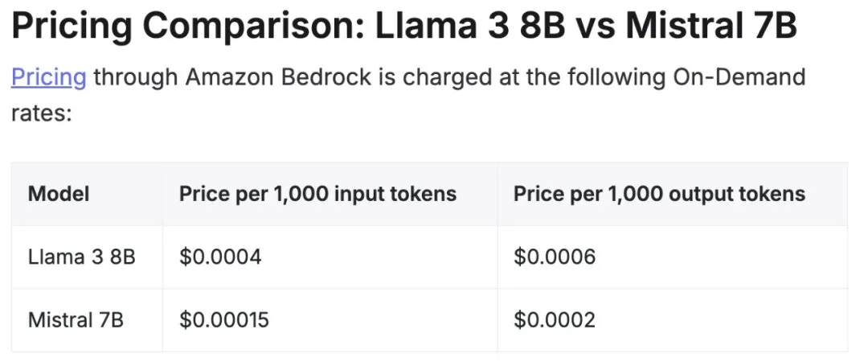Image resolution: width=868 pixels, height=362 pixels.
Task: Click the Llama 3 8B row label
Action: 82,257
